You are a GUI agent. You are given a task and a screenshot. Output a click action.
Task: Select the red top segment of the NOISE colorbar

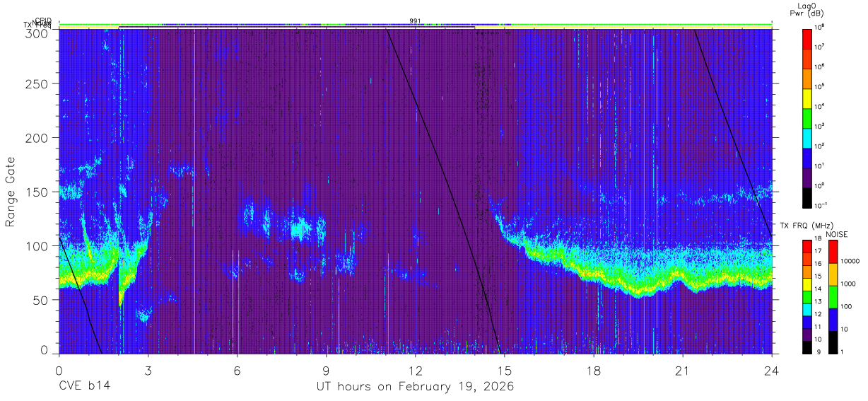pos(832,252)
